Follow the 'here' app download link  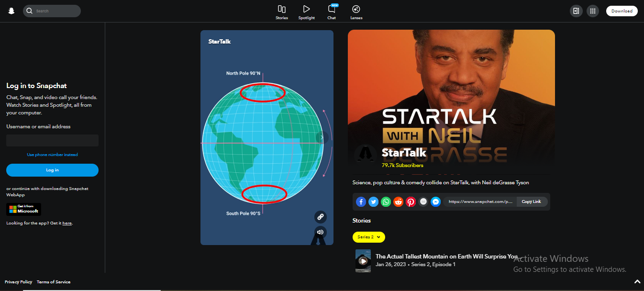(67, 223)
